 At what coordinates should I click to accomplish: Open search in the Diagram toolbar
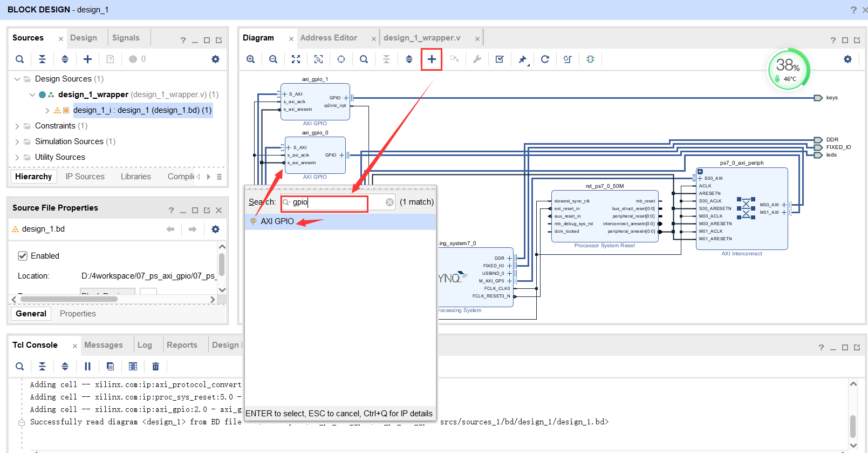[x=364, y=59]
